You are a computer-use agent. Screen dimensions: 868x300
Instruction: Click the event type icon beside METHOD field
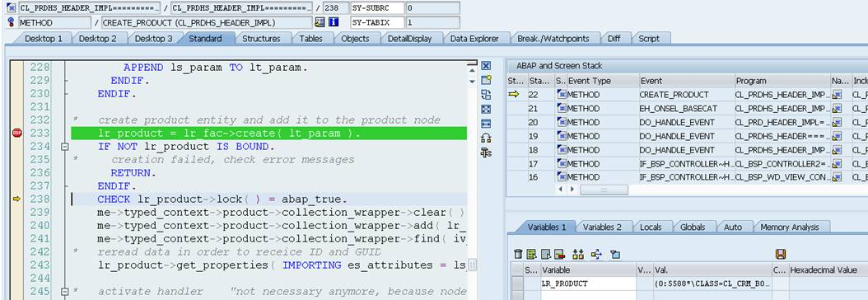(12, 23)
